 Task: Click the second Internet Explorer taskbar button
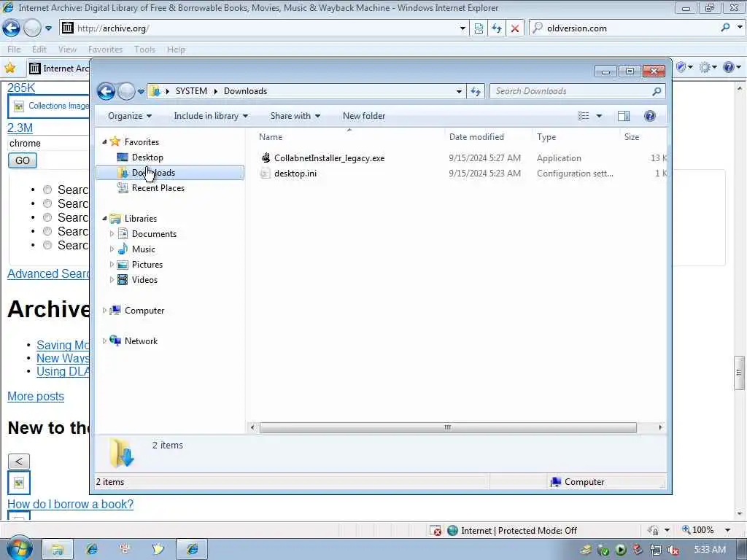pos(192,550)
